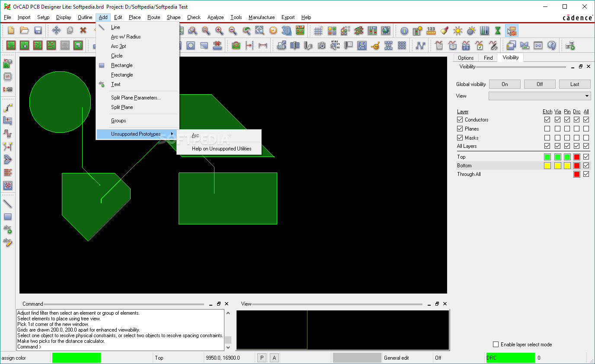595x364 pixels.
Task: Click the New file icon in the toolbar
Action: 11,30
